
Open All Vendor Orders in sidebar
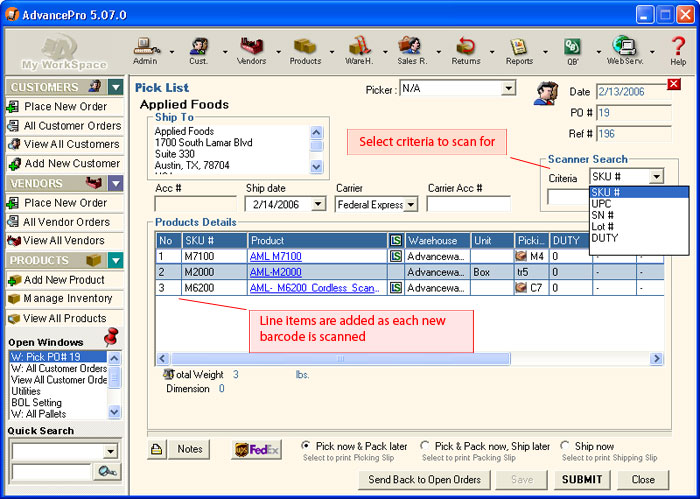click(x=65, y=222)
